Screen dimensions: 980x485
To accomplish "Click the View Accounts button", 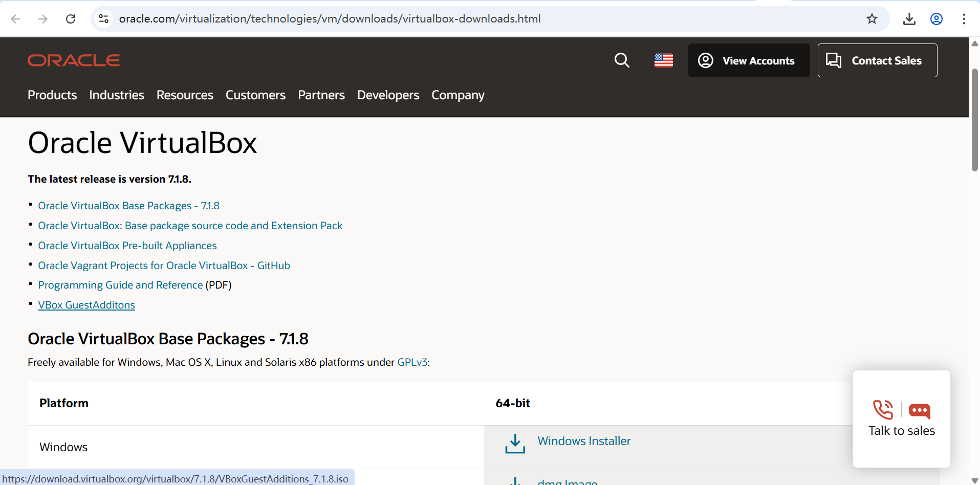I will point(749,60).
